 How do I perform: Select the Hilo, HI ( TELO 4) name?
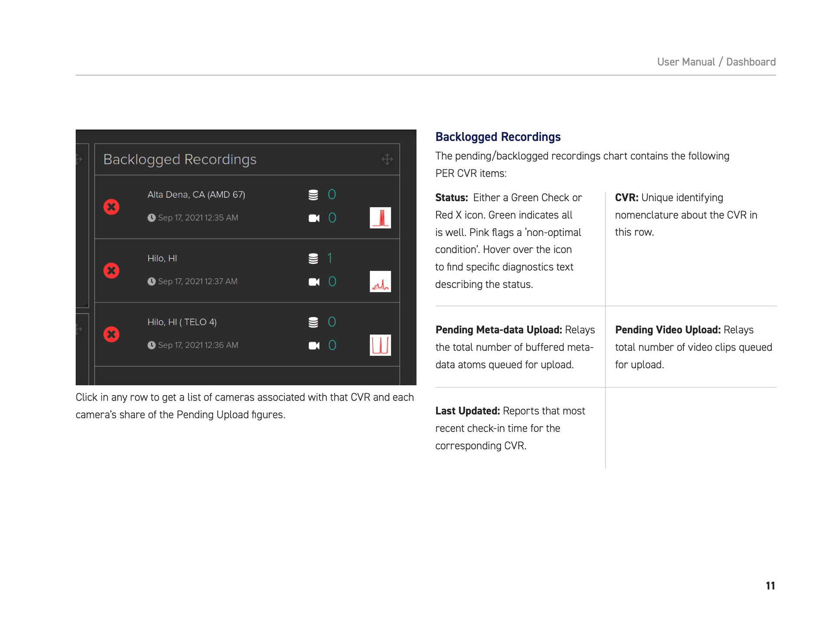[x=182, y=322]
